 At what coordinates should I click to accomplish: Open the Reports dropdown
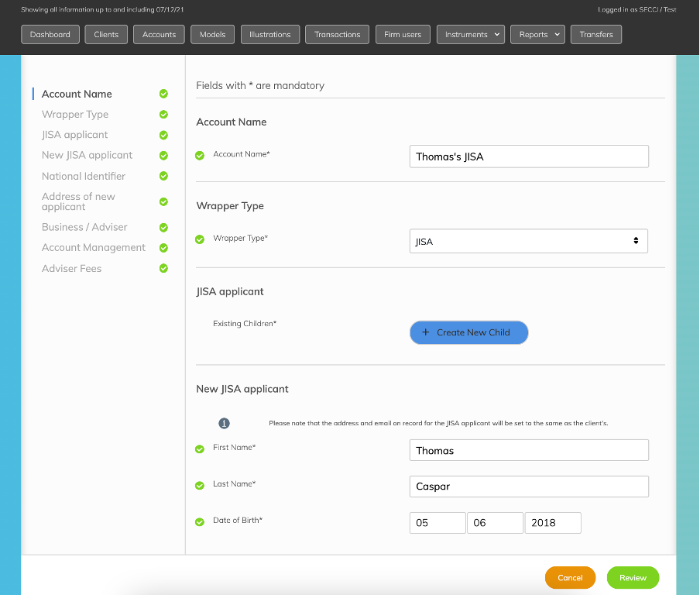point(537,34)
